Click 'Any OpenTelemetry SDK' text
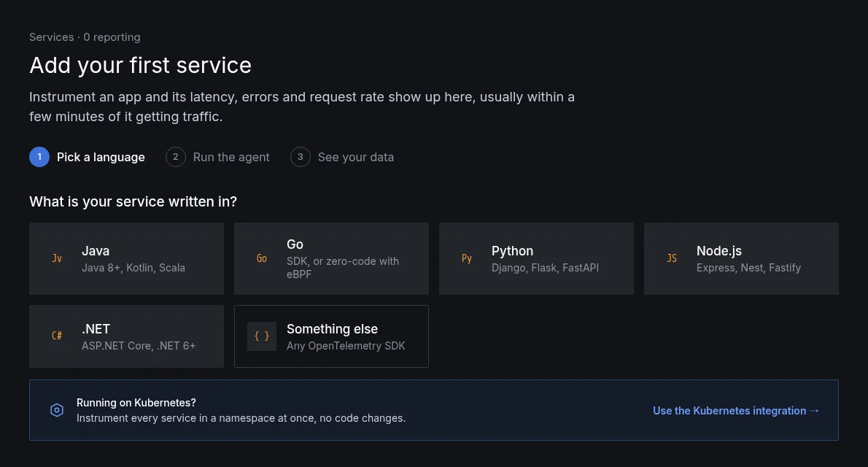 346,346
